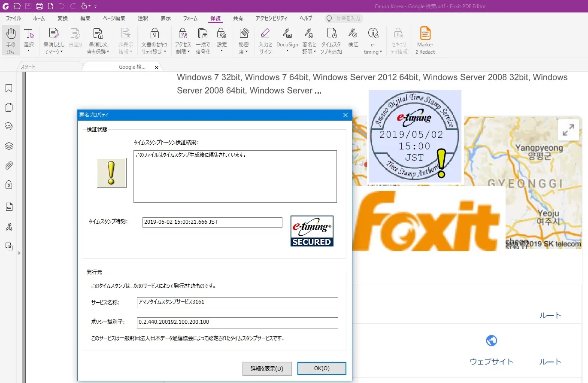Click the Print icon in quick access toolbar

(39, 6)
